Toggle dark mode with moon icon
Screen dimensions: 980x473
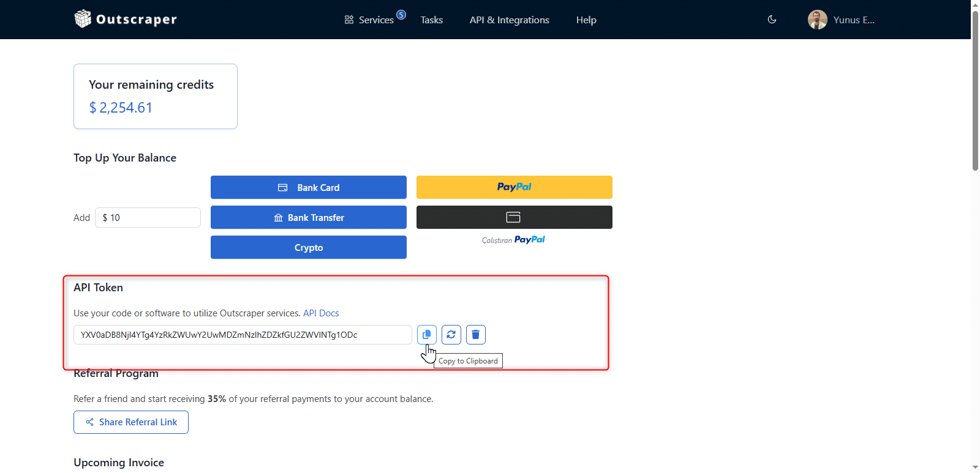coord(772,20)
